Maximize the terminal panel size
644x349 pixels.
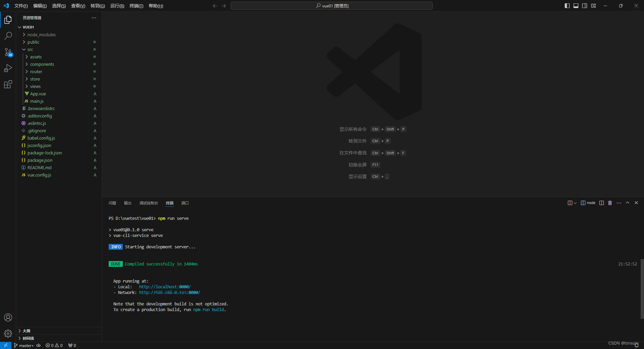pos(628,203)
